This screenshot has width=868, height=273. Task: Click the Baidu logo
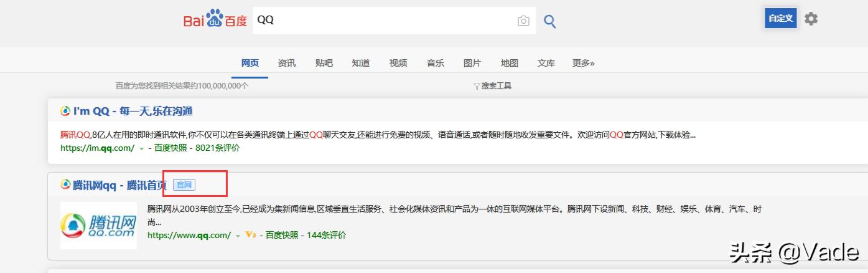tap(215, 19)
